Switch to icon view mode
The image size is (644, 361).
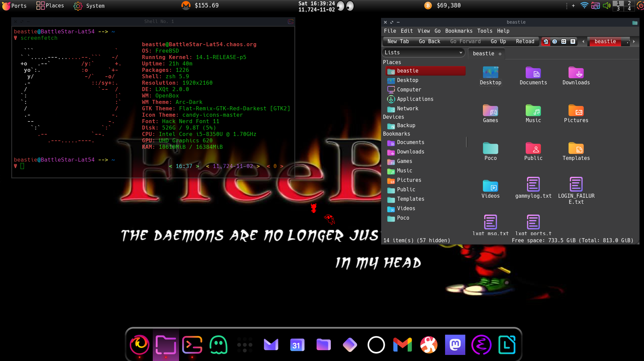pos(564,41)
